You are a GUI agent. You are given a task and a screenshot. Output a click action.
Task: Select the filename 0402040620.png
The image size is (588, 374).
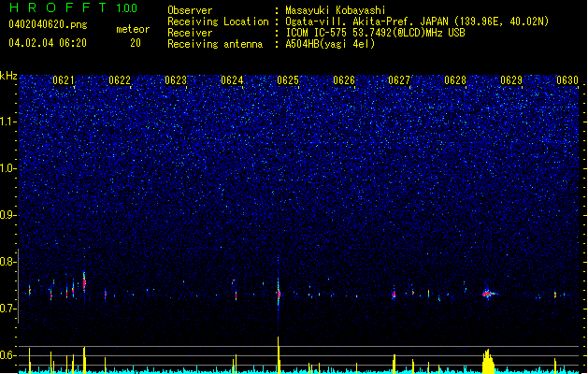48,24
